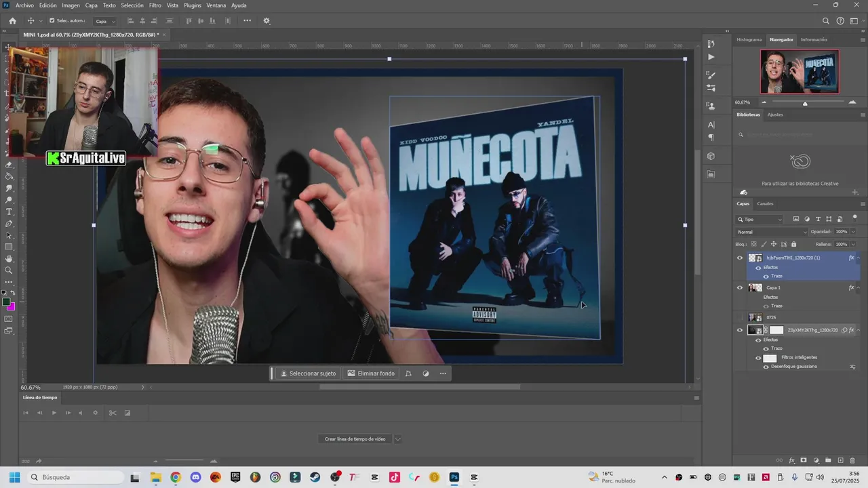Screen dimensions: 868x488
Task: Toggle the layer filter on/off switch
Action: click(854, 218)
